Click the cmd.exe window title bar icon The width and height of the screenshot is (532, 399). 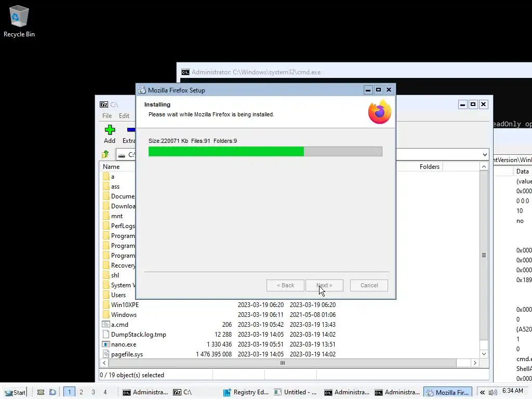click(x=185, y=72)
